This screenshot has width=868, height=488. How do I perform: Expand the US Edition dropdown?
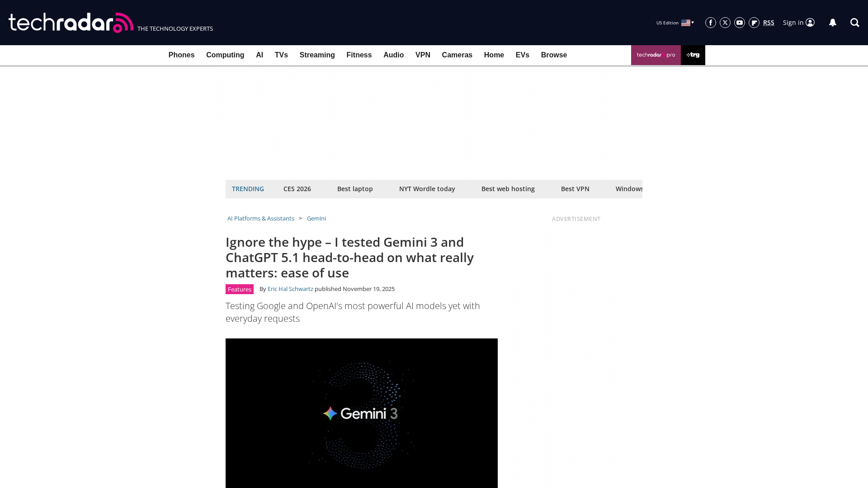coord(675,23)
